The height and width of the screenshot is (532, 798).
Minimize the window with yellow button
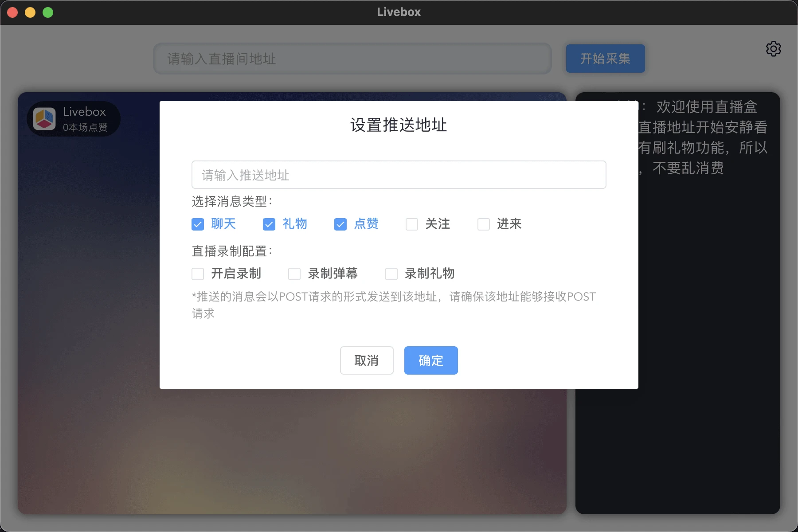pos(30,12)
